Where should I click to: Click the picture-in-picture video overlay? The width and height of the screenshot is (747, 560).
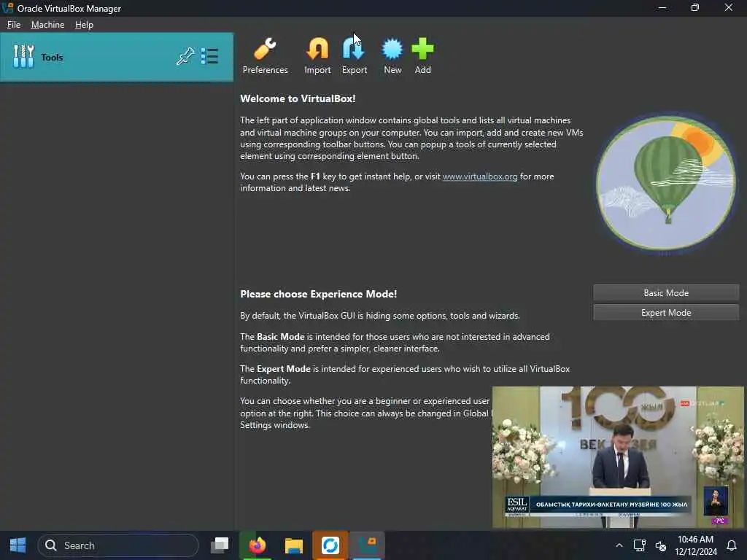click(x=618, y=457)
